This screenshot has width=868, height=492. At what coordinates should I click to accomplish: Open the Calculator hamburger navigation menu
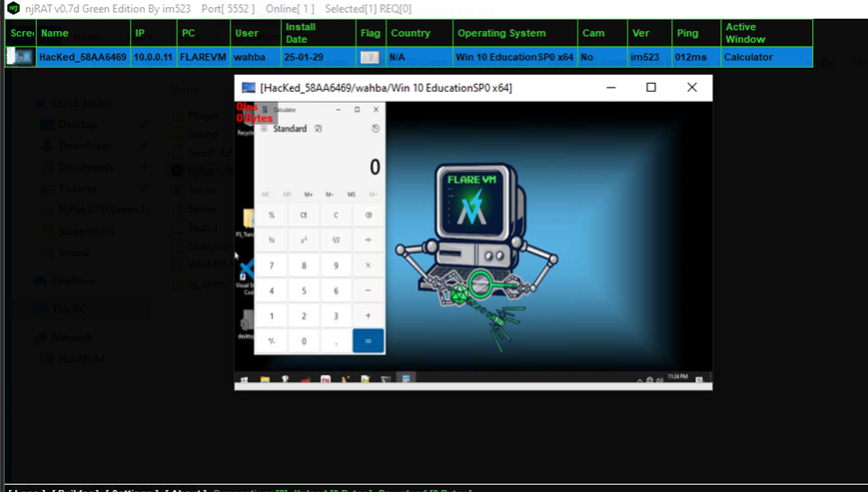click(x=264, y=129)
